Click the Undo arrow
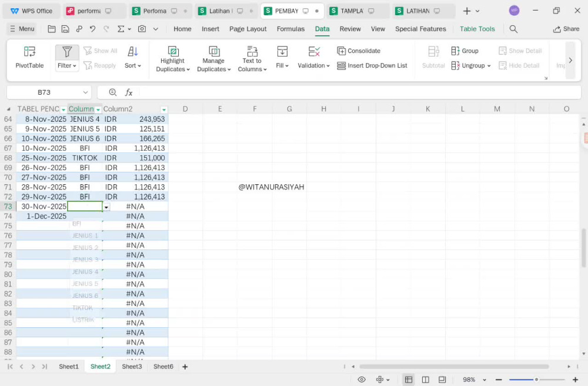The image size is (588, 386). point(93,29)
